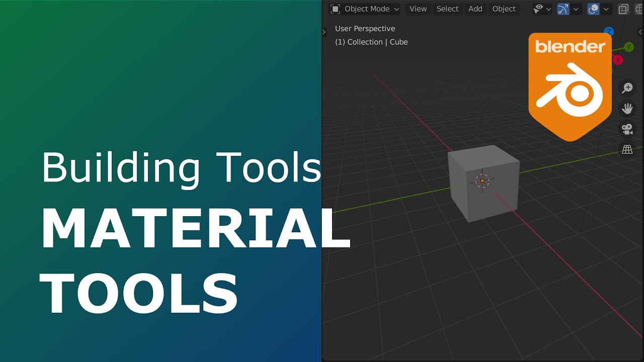Click the 3D cursor on cube
Viewport: 644px width, 362px height.
coord(482,180)
